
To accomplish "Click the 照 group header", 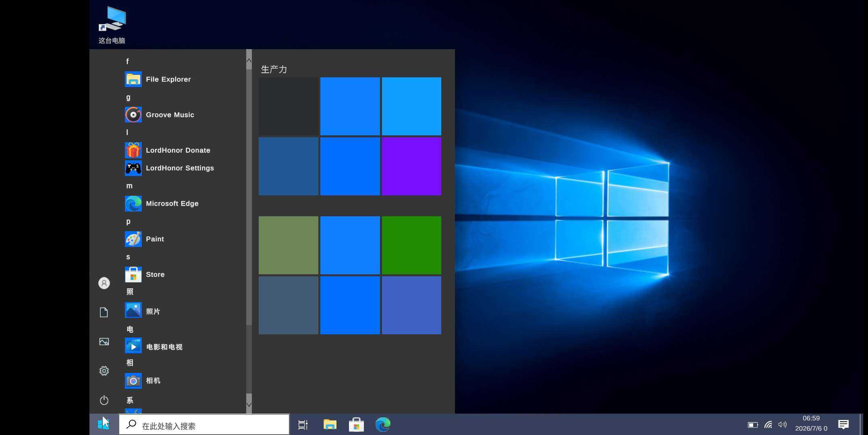I will (130, 292).
